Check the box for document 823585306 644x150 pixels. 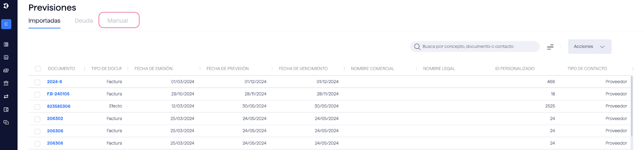coord(37,106)
